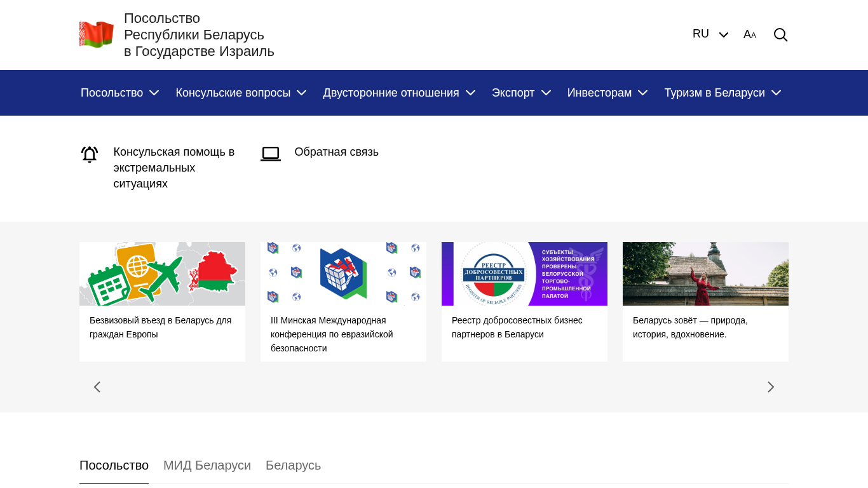This screenshot has height=488, width=868.
Task: Open Туризм в Беларуси menu
Action: coord(722,93)
